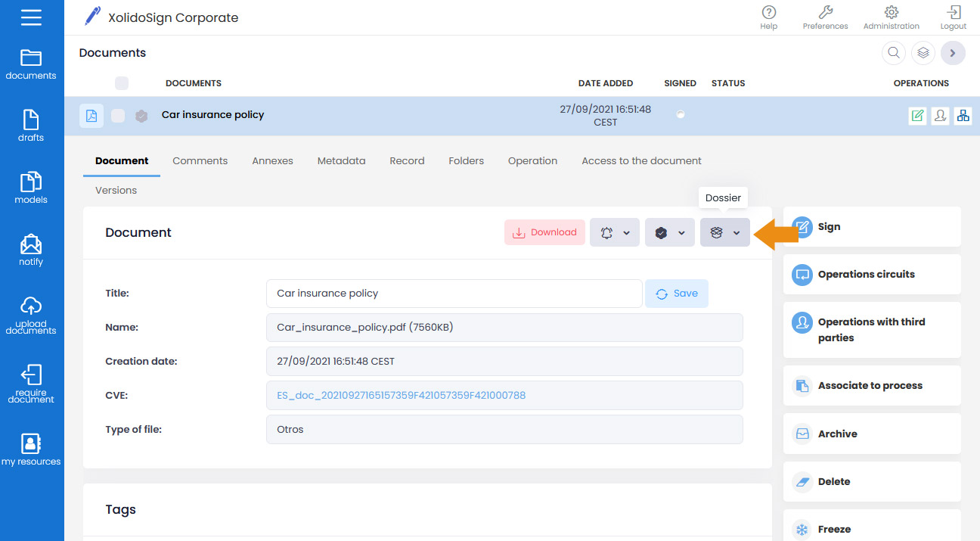
Task: Click the DOCUMENTS column header
Action: coord(194,83)
